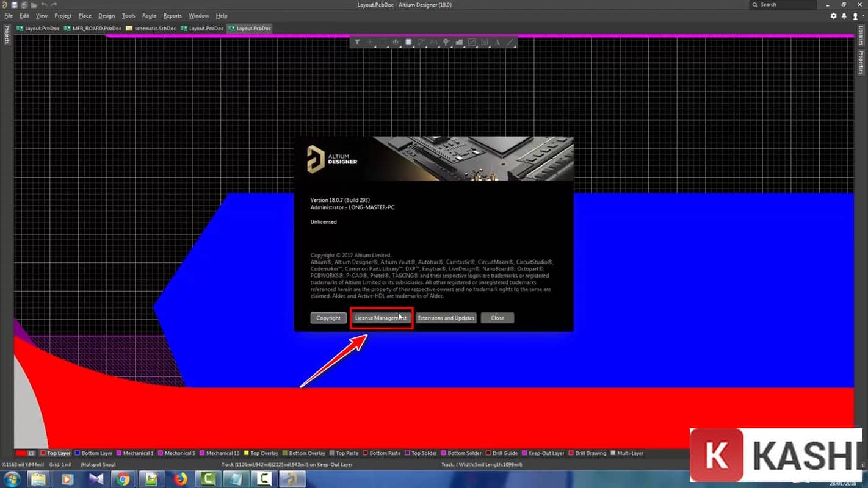Screen dimensions: 868x488
Task: Switch to the MER_BOARD.PcbDoc tab
Action: point(92,29)
